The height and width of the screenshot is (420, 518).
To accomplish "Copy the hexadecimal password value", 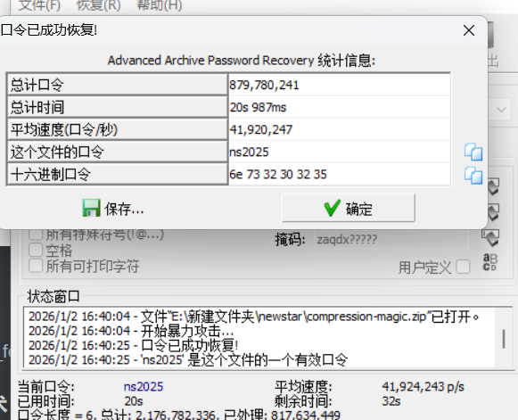I will pyautogui.click(x=473, y=175).
